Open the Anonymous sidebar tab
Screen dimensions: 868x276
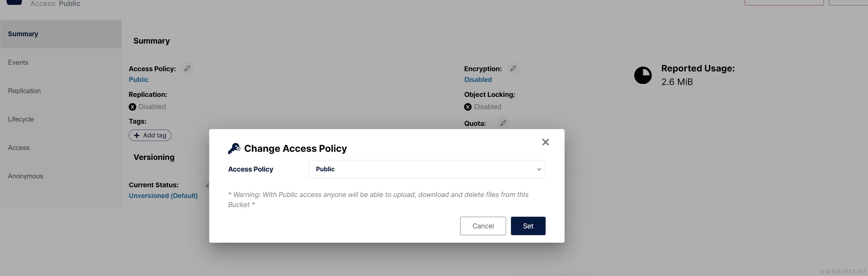(26, 176)
